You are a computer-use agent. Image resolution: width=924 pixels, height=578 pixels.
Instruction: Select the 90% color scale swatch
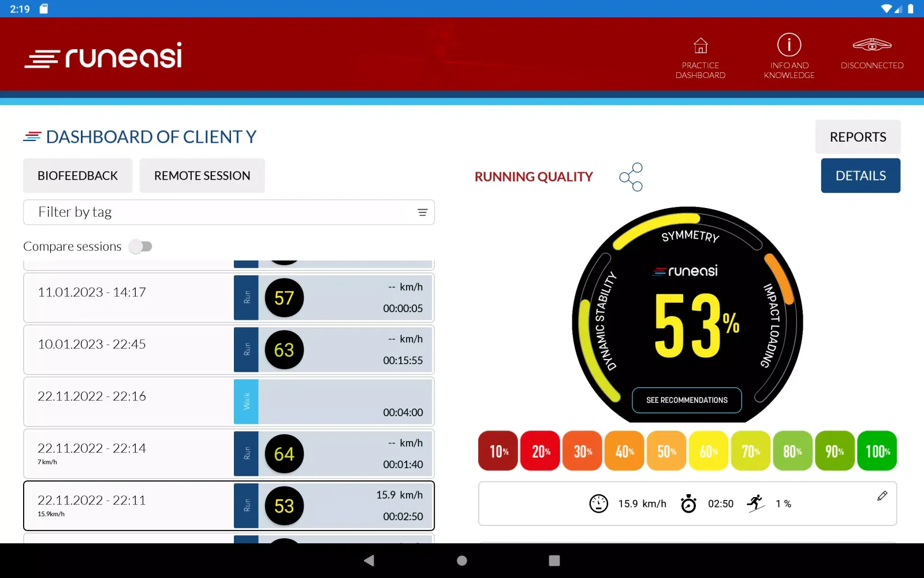[835, 451]
